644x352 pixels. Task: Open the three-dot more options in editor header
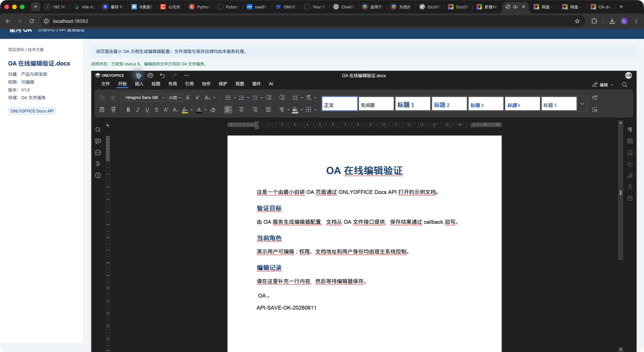[187, 76]
